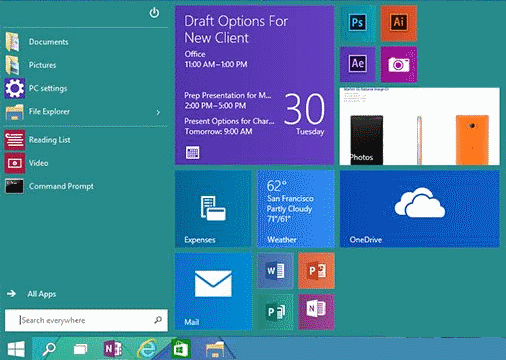Launch the PowerPoint tile
This screenshot has height=360, width=506.
[316, 271]
